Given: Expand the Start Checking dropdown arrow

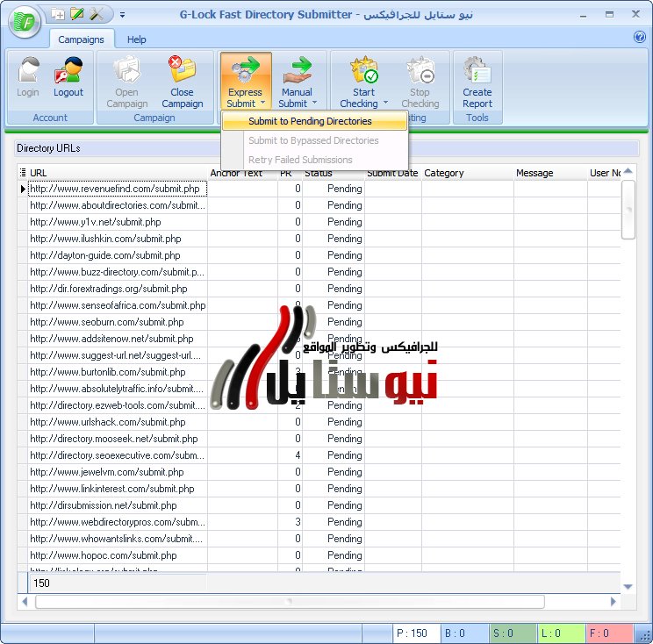Looking at the screenshot, I should [x=385, y=102].
